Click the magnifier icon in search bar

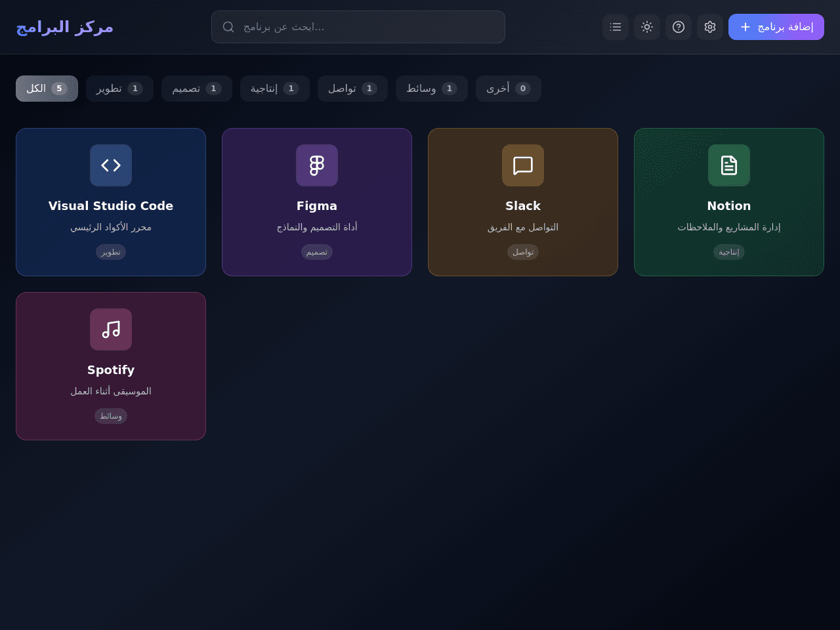(x=228, y=27)
